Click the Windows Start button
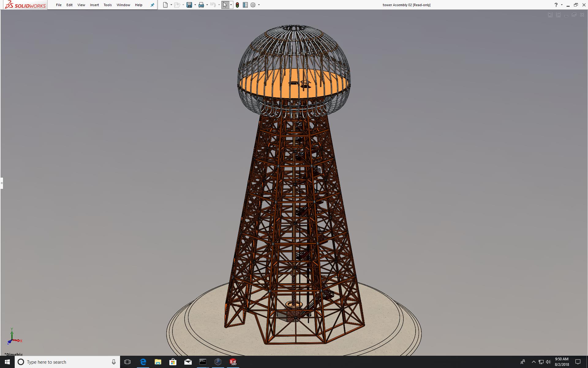 click(x=7, y=362)
